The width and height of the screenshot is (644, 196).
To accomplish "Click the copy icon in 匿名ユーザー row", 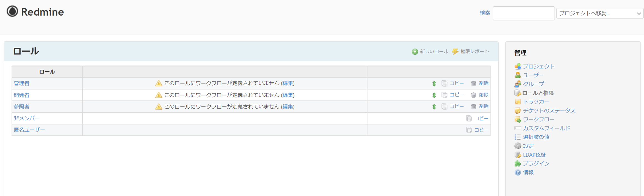I will (x=469, y=130).
